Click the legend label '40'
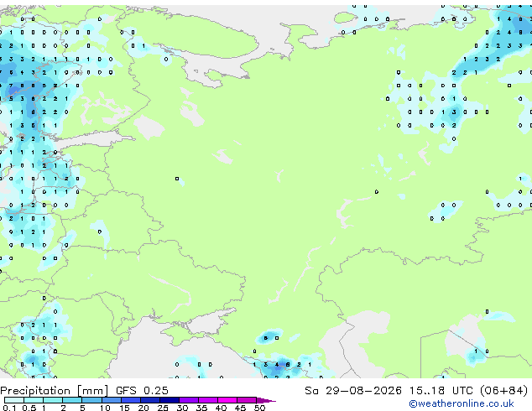This screenshot has width=532, height=411. click(x=221, y=408)
